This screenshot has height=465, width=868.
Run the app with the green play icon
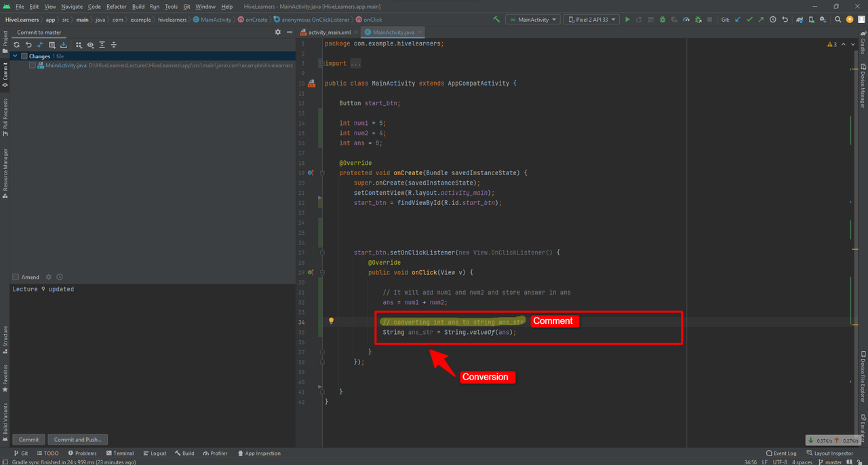point(627,20)
